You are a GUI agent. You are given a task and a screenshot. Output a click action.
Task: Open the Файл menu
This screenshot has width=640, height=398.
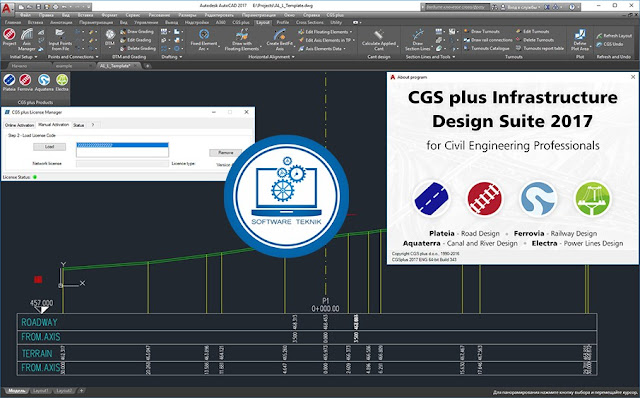pyautogui.click(x=25, y=15)
